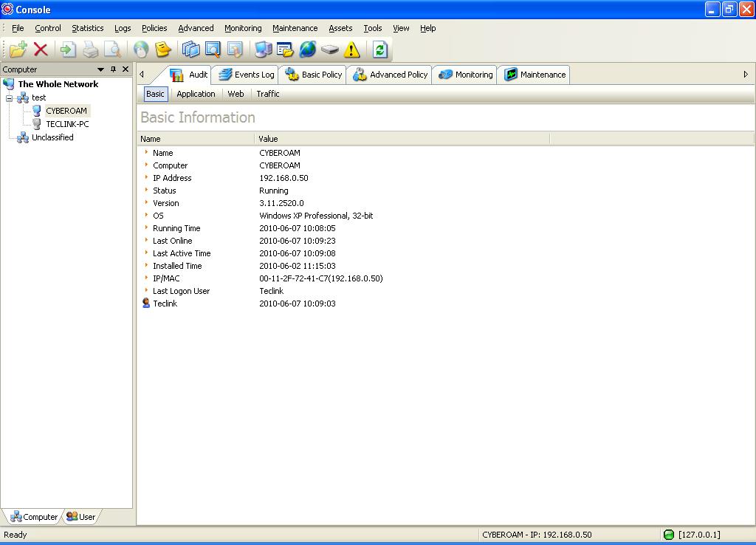Click the export document green arrow icon
This screenshot has width=756, height=545.
coord(68,49)
